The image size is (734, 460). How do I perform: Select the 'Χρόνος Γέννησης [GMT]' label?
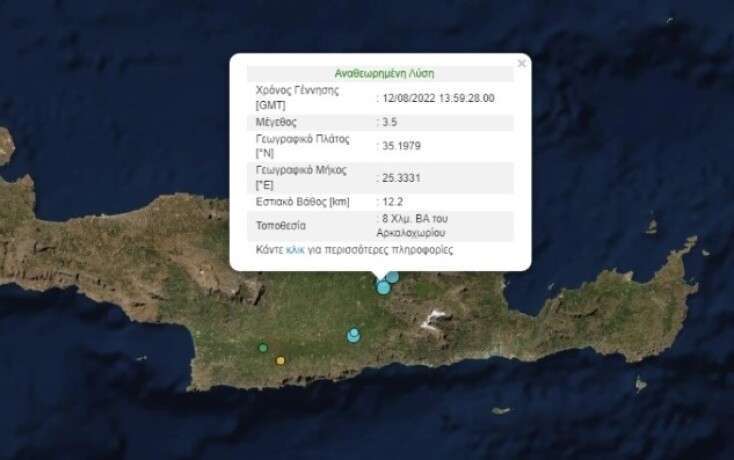pos(297,98)
